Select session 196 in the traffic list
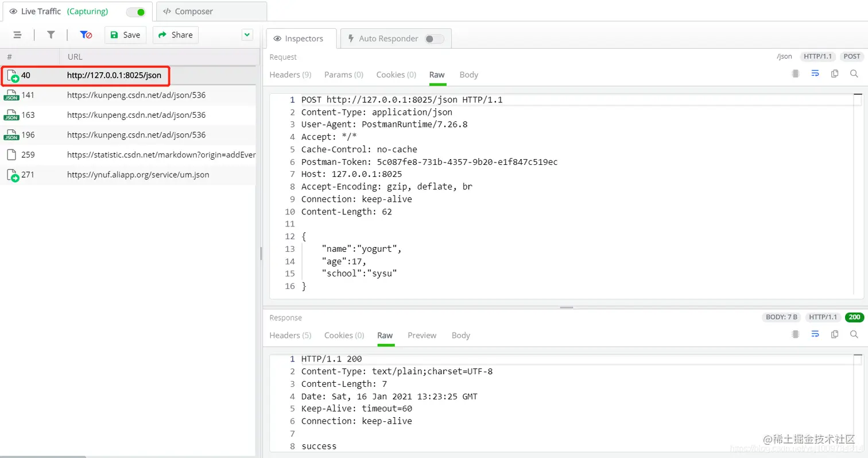868x458 pixels. (128, 135)
